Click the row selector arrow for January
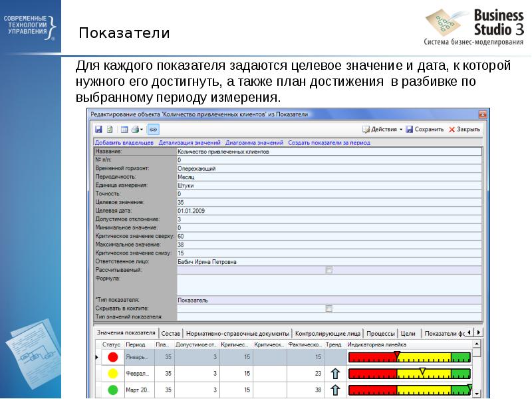 tap(97, 357)
